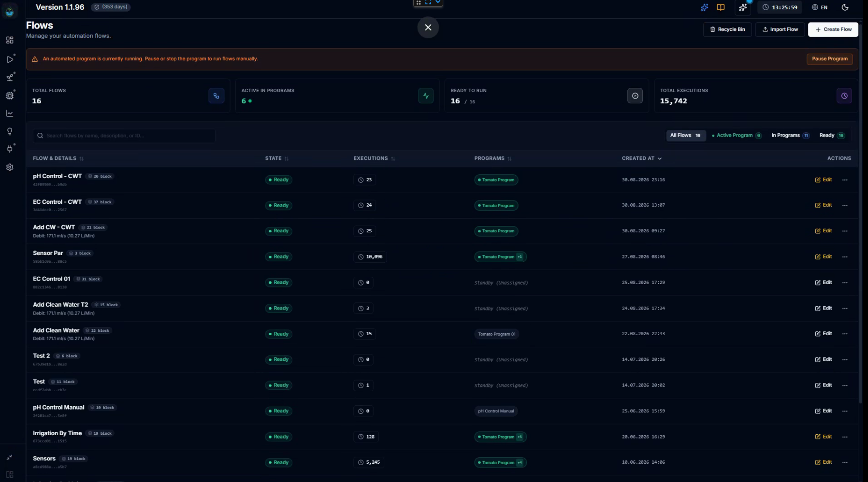Screen dimensions: 868x482
Task: Select the Ready filter tab
Action: pyautogui.click(x=832, y=136)
